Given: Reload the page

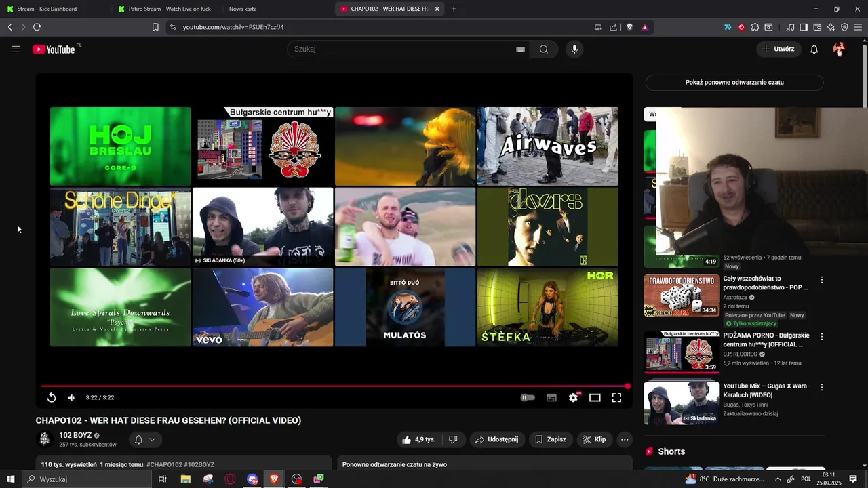Looking at the screenshot, I should click(x=37, y=27).
